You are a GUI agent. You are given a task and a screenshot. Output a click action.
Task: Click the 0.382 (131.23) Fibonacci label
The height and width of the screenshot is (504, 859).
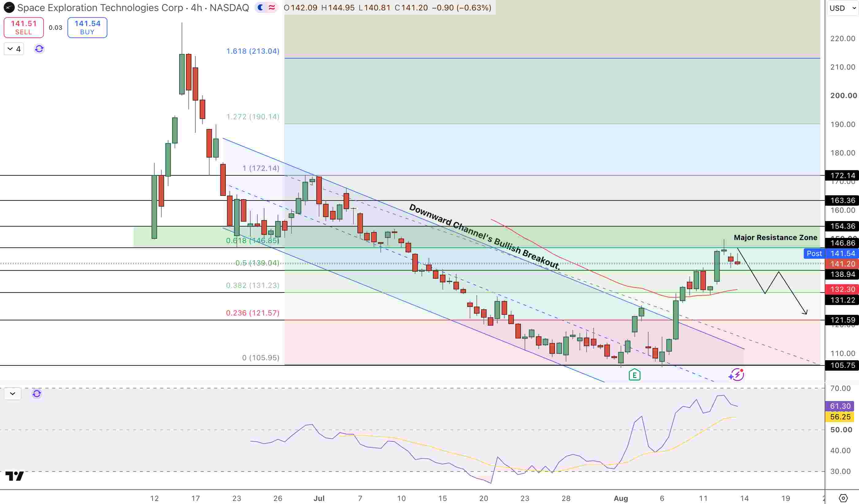[x=252, y=285]
